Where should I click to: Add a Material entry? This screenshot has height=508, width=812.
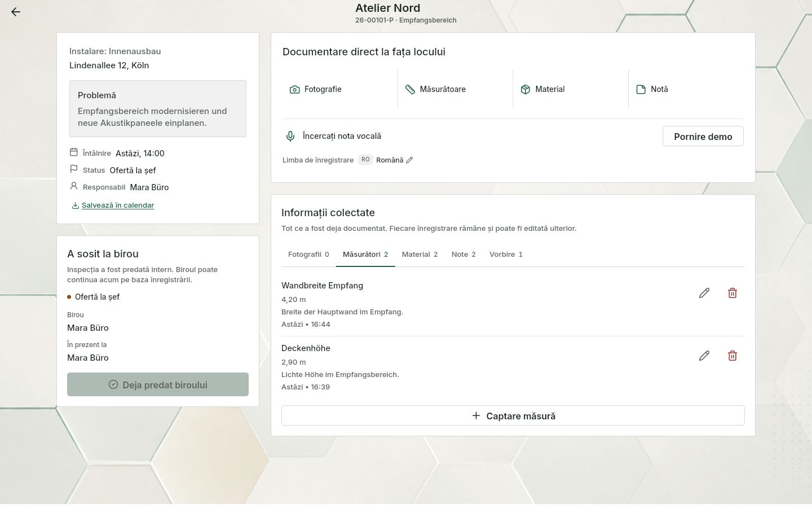(571, 89)
